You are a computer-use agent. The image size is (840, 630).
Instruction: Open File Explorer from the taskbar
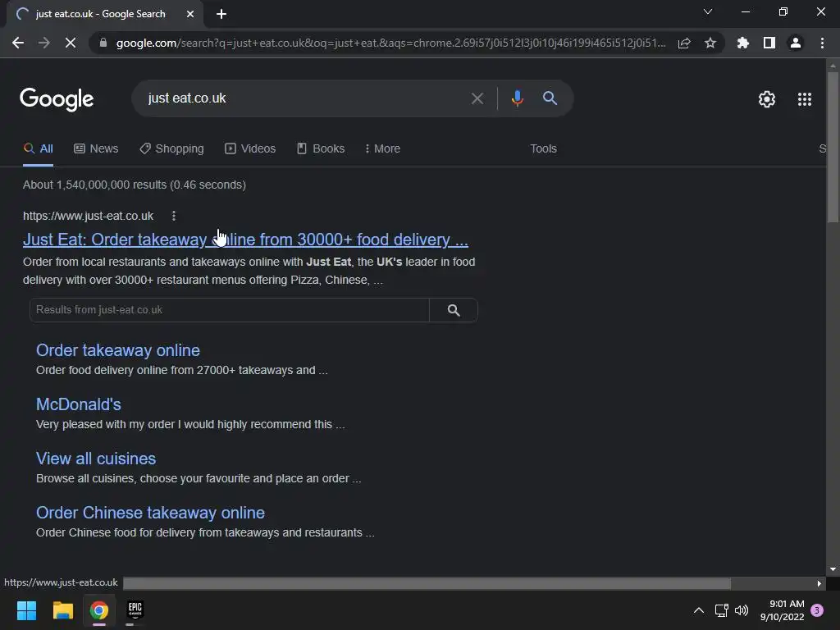tap(62, 610)
